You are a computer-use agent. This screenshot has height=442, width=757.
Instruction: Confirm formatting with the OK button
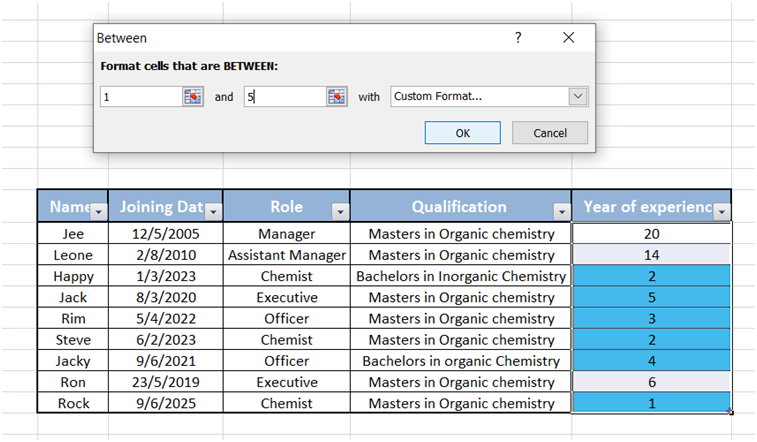[463, 133]
